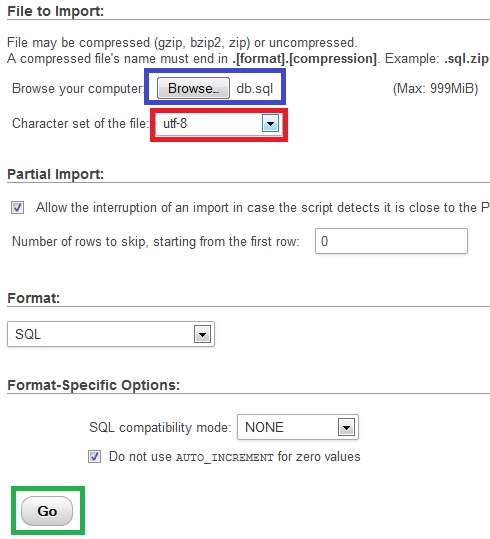The width and height of the screenshot is (490, 539).
Task: Open the utf-8 character set combo box
Action: (219, 124)
